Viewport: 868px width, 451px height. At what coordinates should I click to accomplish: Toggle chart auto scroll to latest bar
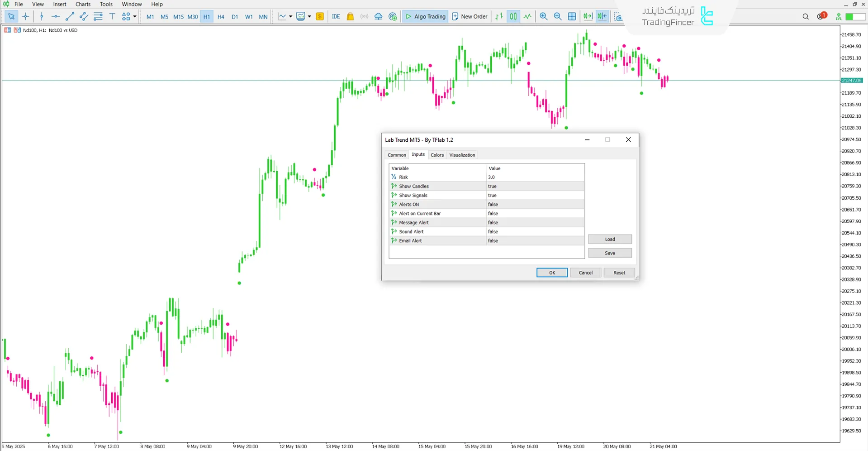(588, 17)
